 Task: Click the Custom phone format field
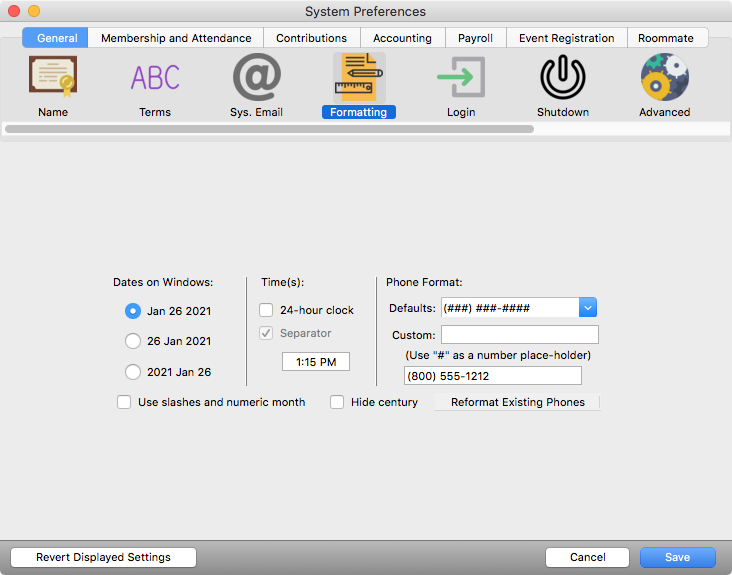(x=519, y=335)
